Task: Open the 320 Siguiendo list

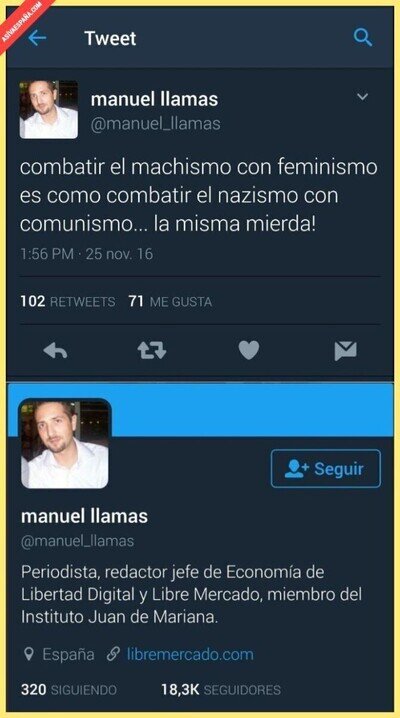Action: point(69,690)
